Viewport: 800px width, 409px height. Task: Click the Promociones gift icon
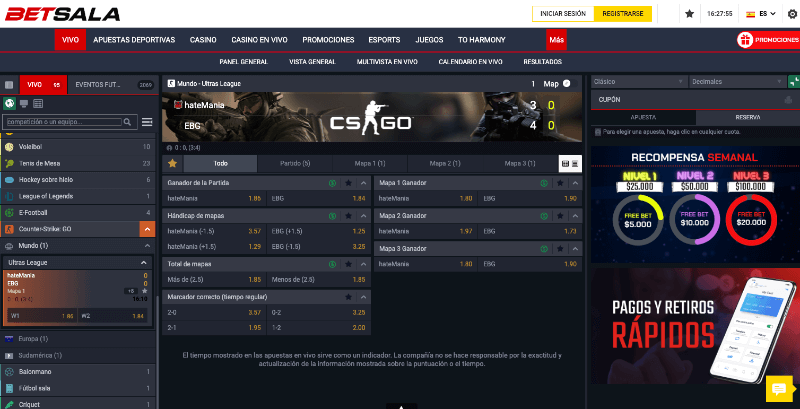pos(744,40)
